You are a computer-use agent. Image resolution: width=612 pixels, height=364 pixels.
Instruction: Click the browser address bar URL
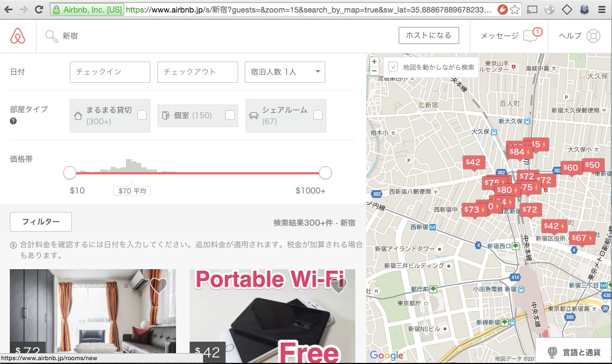308,10
